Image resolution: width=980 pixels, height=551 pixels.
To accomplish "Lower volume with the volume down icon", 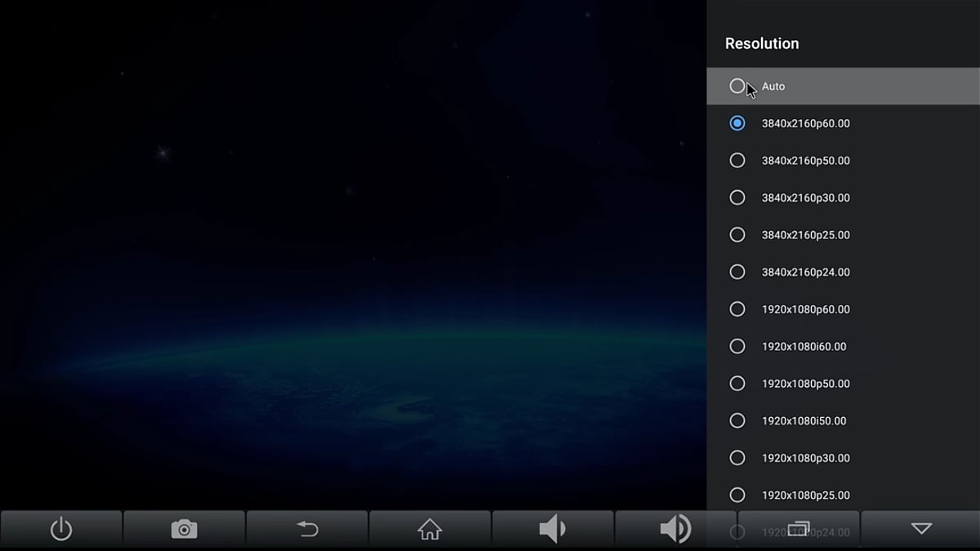I will coord(553,529).
